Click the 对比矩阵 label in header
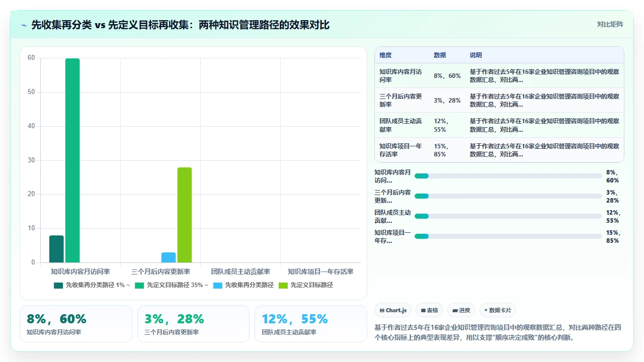 [x=610, y=24]
